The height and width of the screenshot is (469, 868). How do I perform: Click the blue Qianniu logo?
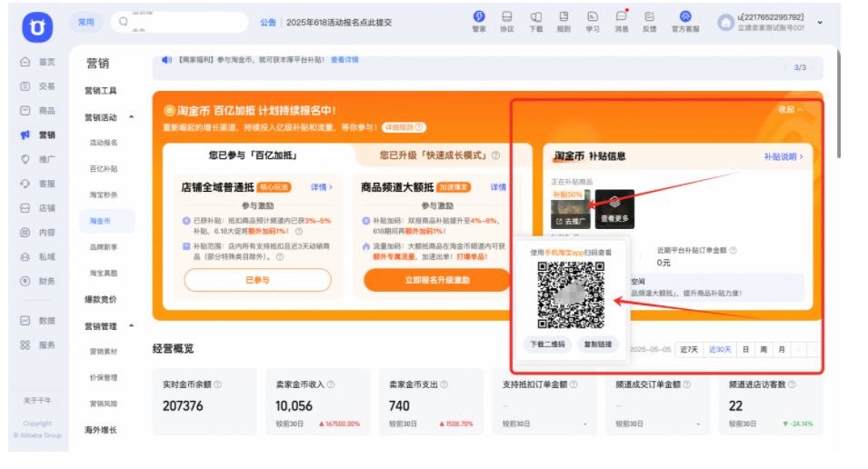(x=37, y=26)
